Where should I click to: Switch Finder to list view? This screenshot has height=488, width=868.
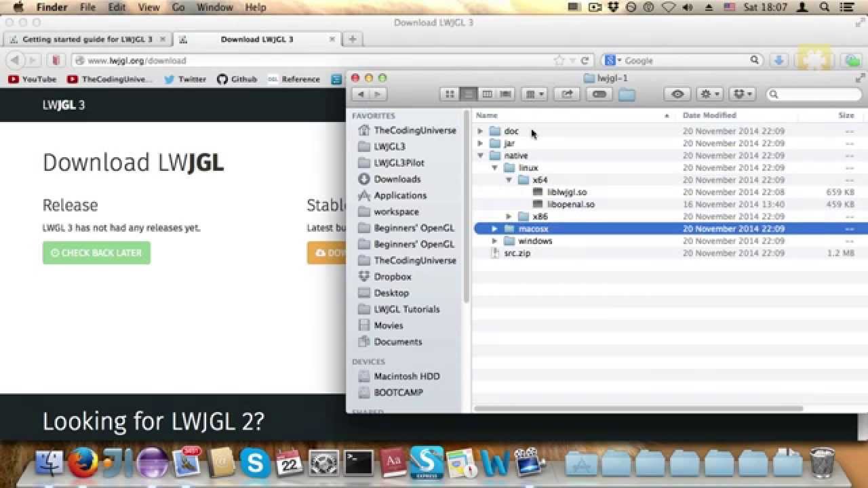468,94
